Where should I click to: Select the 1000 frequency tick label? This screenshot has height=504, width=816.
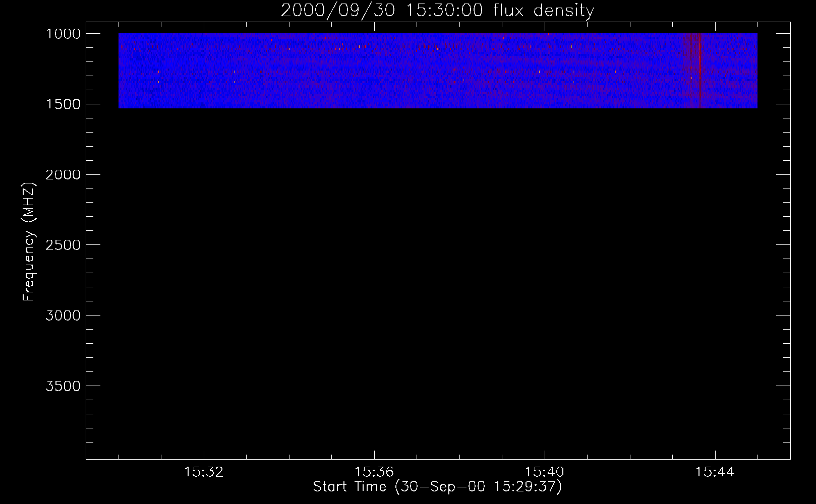click(63, 34)
